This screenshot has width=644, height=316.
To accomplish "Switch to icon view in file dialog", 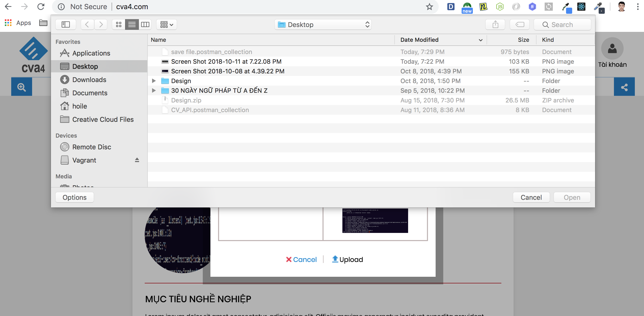I will point(119,24).
